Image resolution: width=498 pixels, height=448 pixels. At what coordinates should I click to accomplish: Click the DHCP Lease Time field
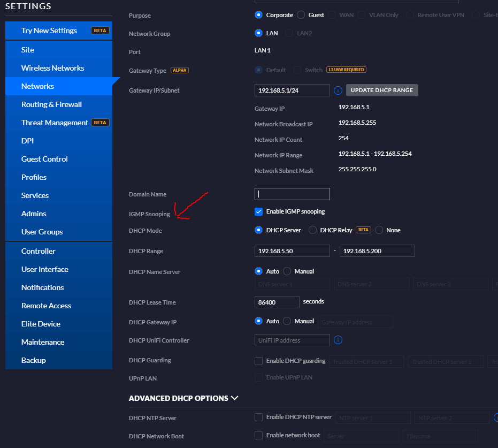click(277, 302)
